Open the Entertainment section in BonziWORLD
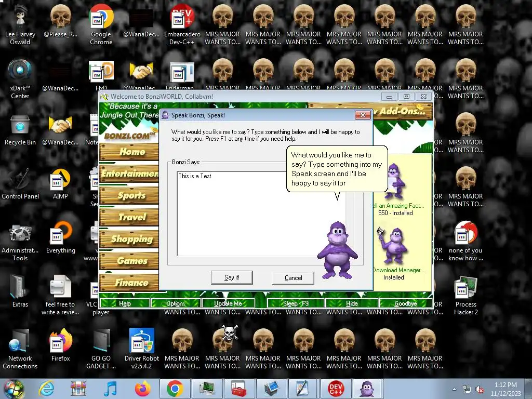The height and width of the screenshot is (399, 532). 129,174
